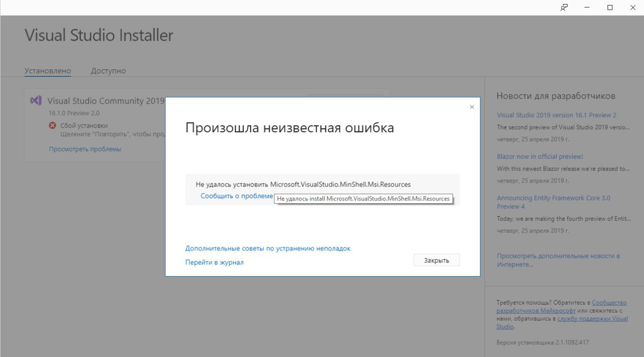Click the Закрыть button

point(436,260)
